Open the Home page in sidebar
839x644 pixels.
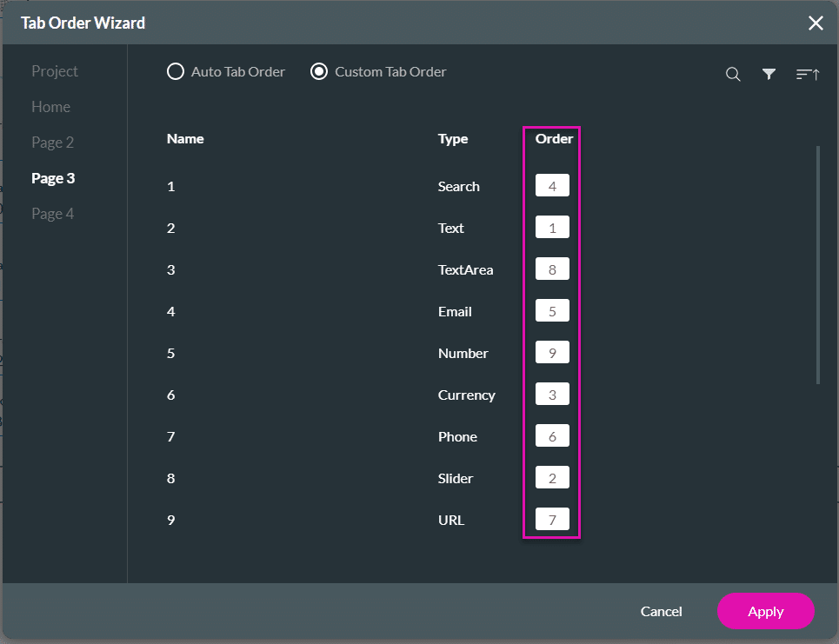[50, 106]
